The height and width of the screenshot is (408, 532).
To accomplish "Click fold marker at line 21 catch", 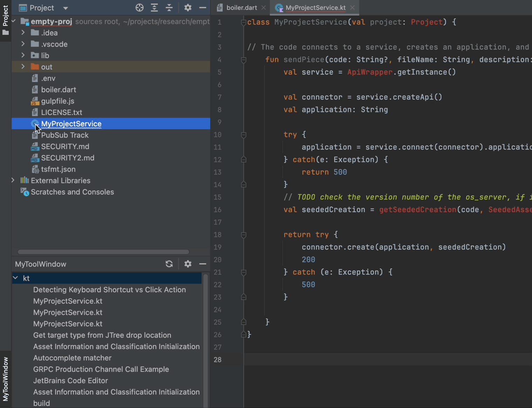I will [244, 272].
